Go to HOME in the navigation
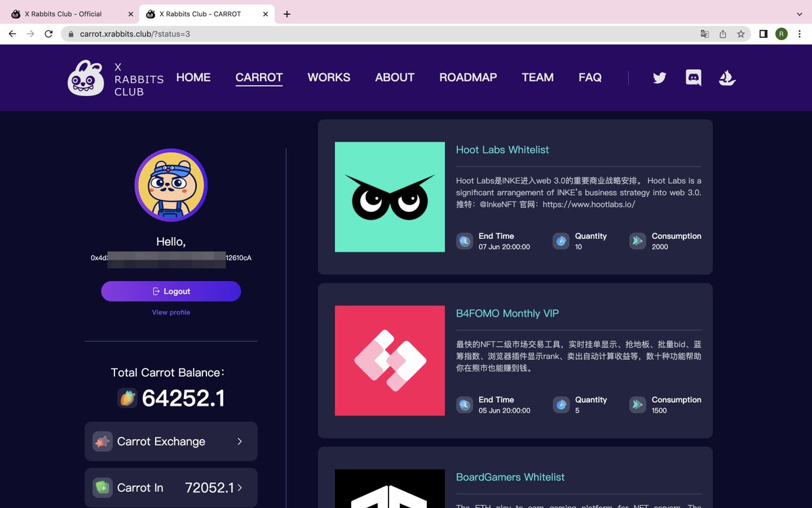This screenshot has width=812, height=508. coord(194,77)
